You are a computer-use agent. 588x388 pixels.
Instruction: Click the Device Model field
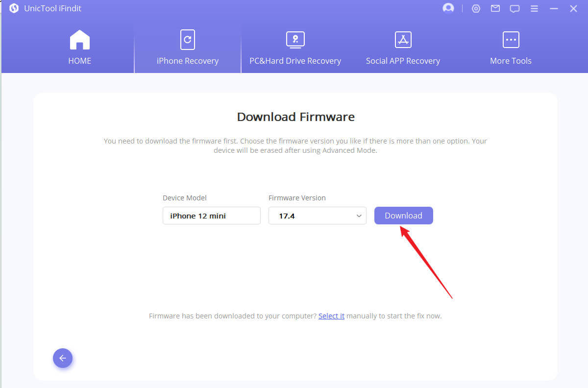(211, 216)
